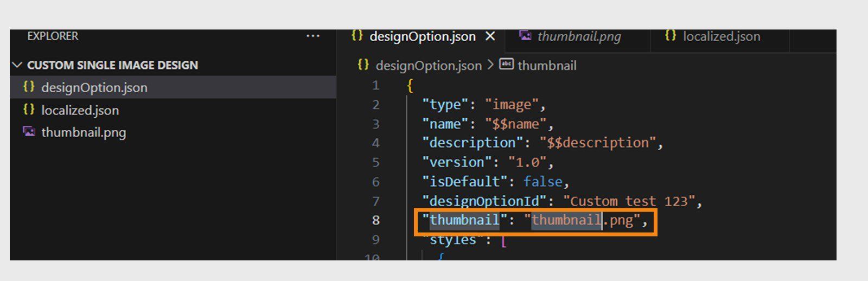The image size is (868, 281).
Task: Collapse the CUSTOM SINGLE IMAGE DESIGN folder
Action: (x=17, y=65)
